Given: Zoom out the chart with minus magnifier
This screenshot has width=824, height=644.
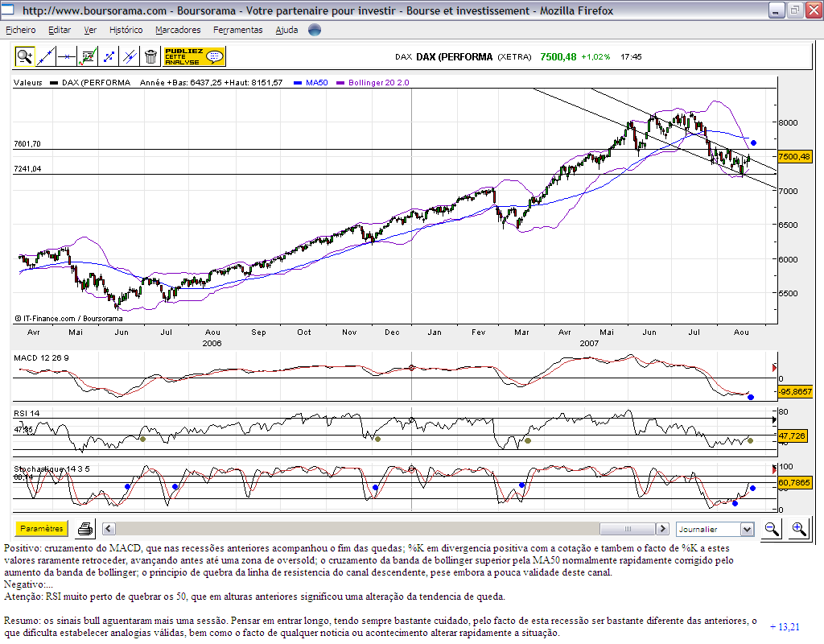Looking at the screenshot, I should click(772, 528).
